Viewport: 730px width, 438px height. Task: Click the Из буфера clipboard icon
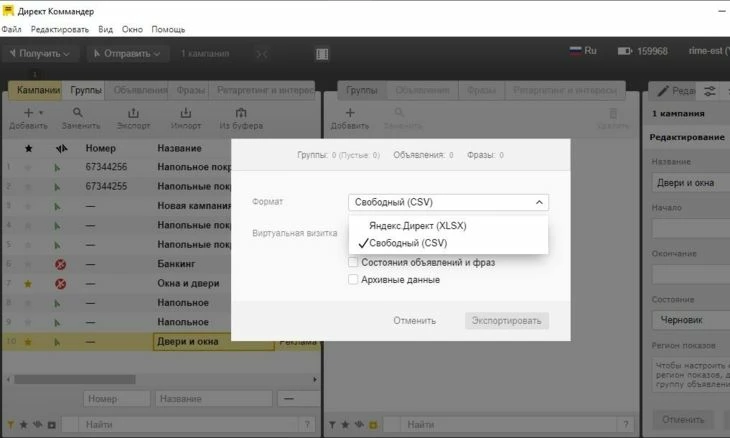click(x=241, y=113)
